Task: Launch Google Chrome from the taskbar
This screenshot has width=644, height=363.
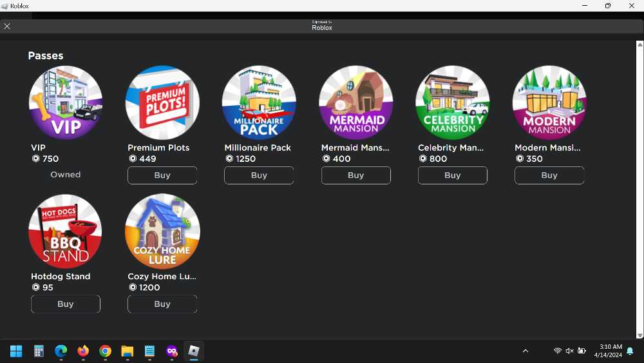Action: tap(105, 351)
